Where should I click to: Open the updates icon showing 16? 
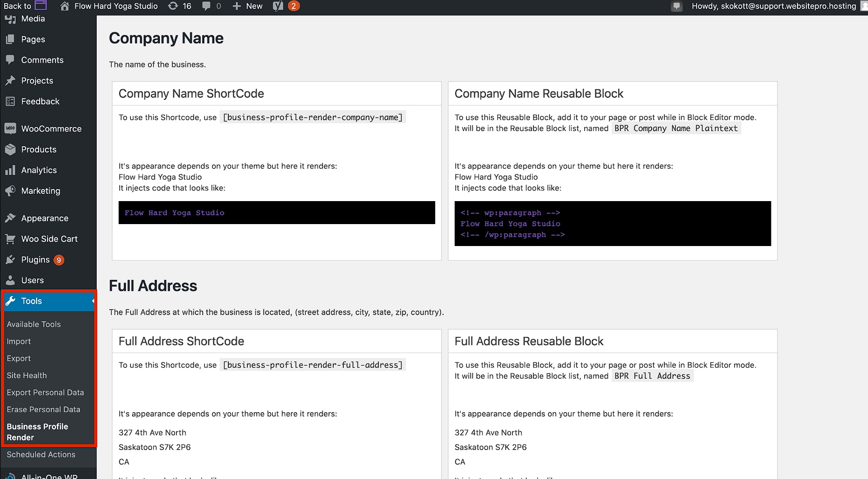click(x=173, y=6)
